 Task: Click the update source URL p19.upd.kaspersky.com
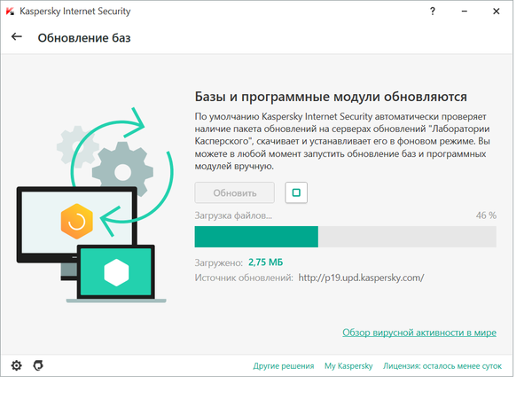click(361, 278)
